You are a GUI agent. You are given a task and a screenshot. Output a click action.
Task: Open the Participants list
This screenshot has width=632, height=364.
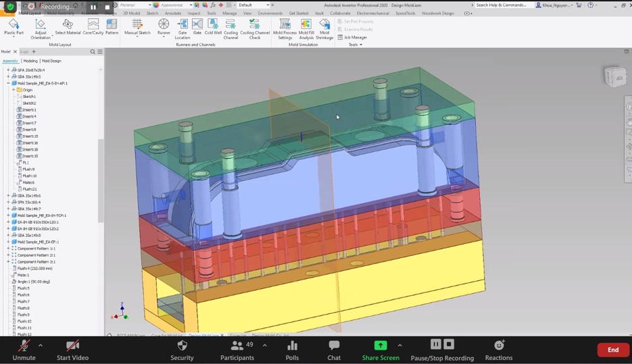(x=237, y=350)
